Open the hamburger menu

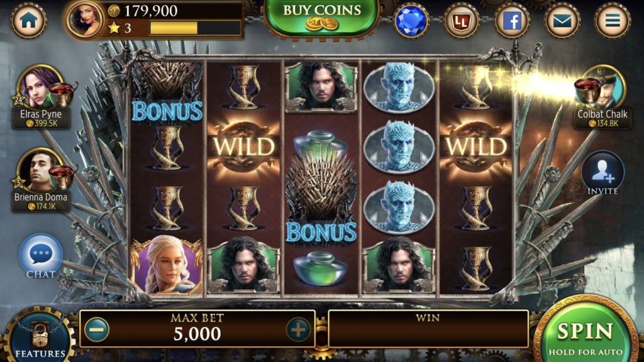click(x=613, y=21)
